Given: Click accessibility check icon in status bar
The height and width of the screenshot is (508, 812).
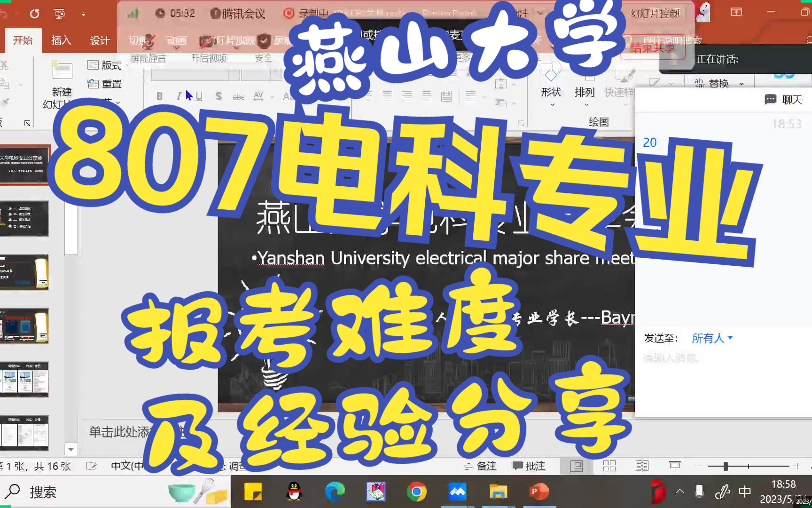Looking at the screenshot, I should tap(91, 466).
